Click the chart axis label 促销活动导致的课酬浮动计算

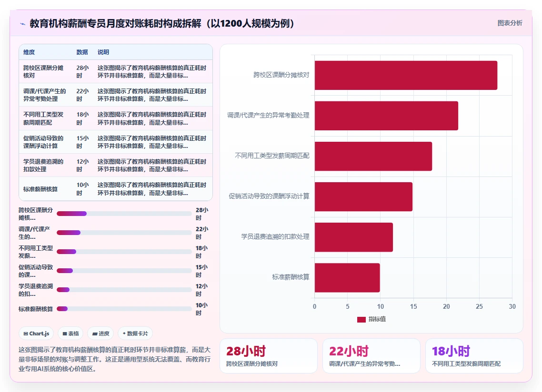pos(269,196)
